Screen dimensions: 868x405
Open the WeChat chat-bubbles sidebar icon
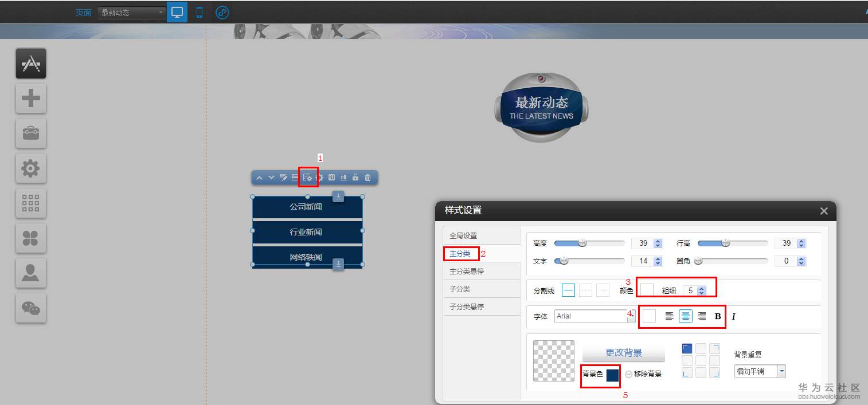coord(31,308)
